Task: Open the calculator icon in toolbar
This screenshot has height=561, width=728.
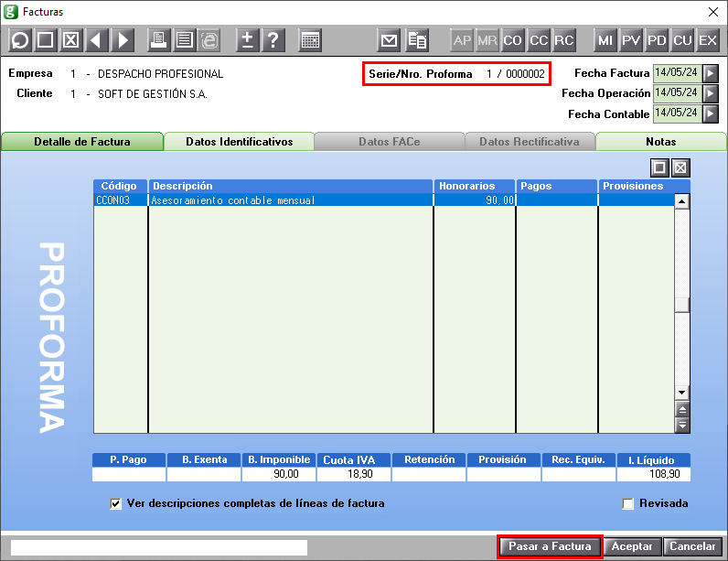Action: 310,40
